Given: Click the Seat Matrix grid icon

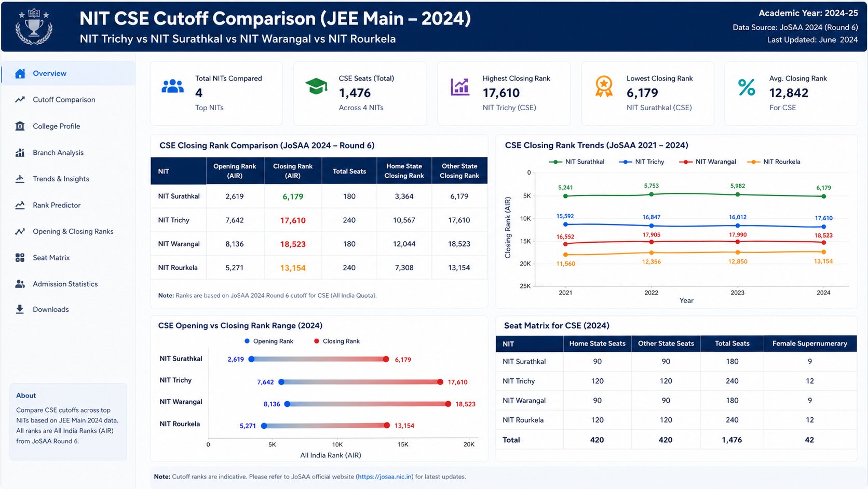Looking at the screenshot, I should [20, 258].
